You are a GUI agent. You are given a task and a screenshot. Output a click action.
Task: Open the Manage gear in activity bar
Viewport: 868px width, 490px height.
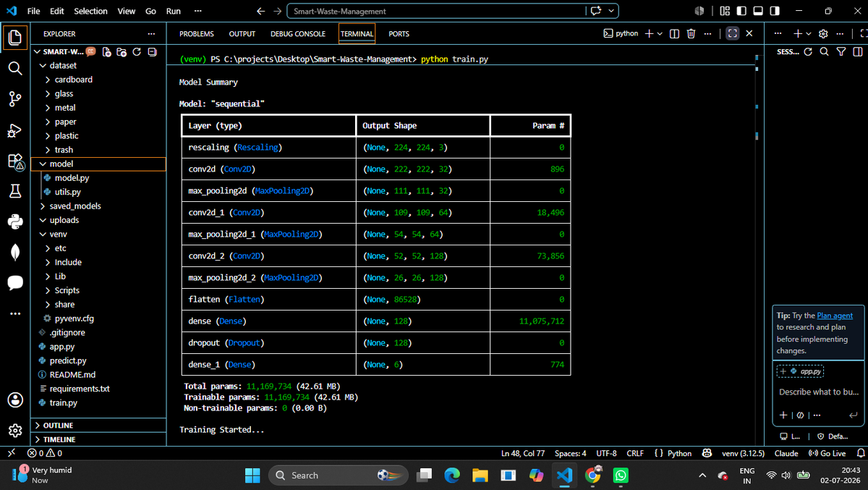pyautogui.click(x=15, y=431)
